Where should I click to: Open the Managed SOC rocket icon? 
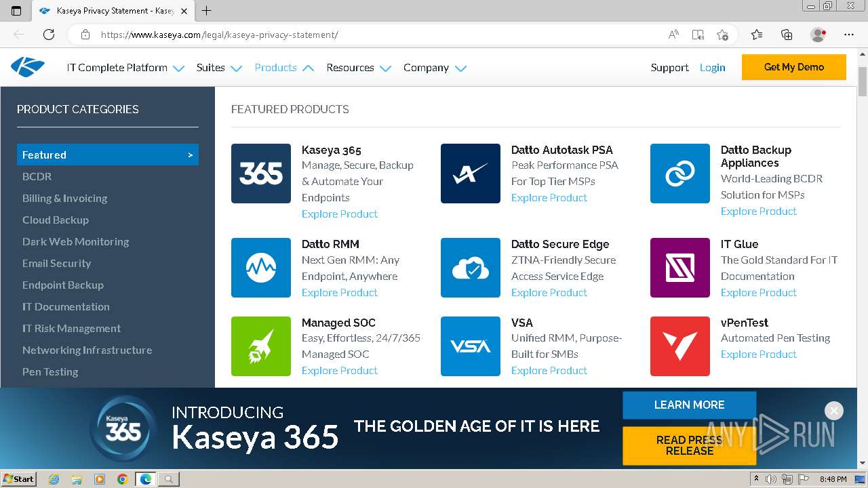[x=261, y=346]
